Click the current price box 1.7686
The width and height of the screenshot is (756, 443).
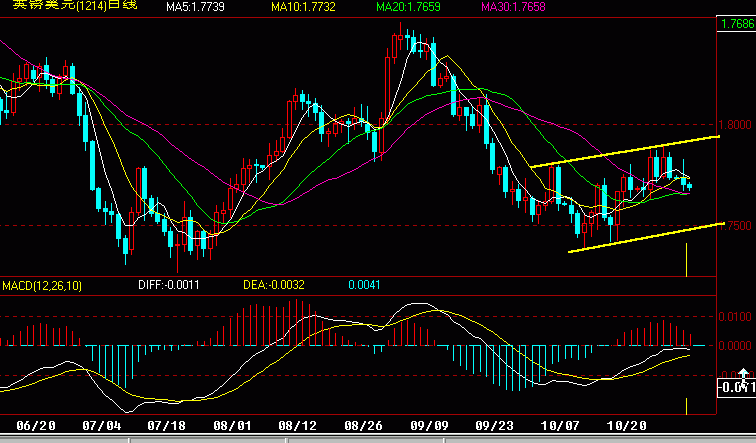tap(736, 24)
